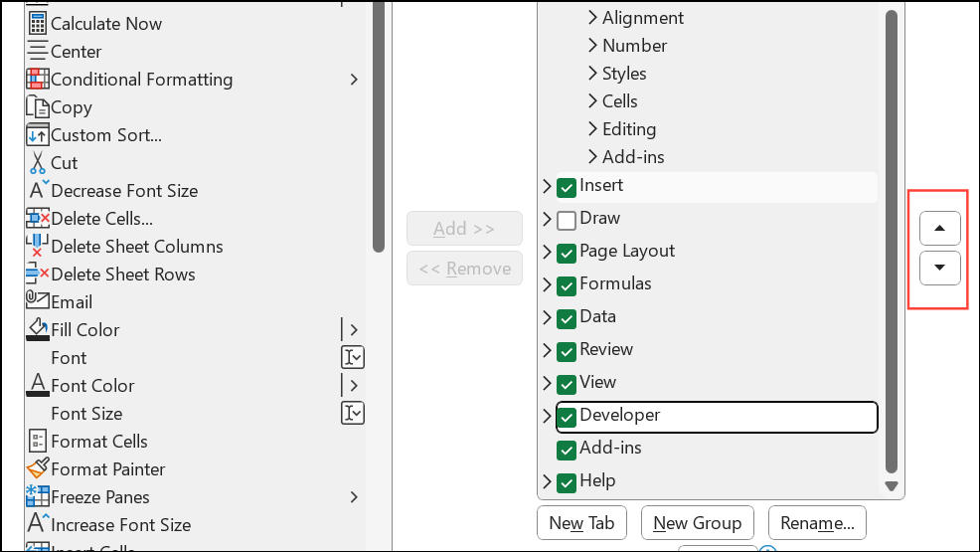Image resolution: width=980 pixels, height=552 pixels.
Task: Select the Freeze Panes icon
Action: point(38,496)
